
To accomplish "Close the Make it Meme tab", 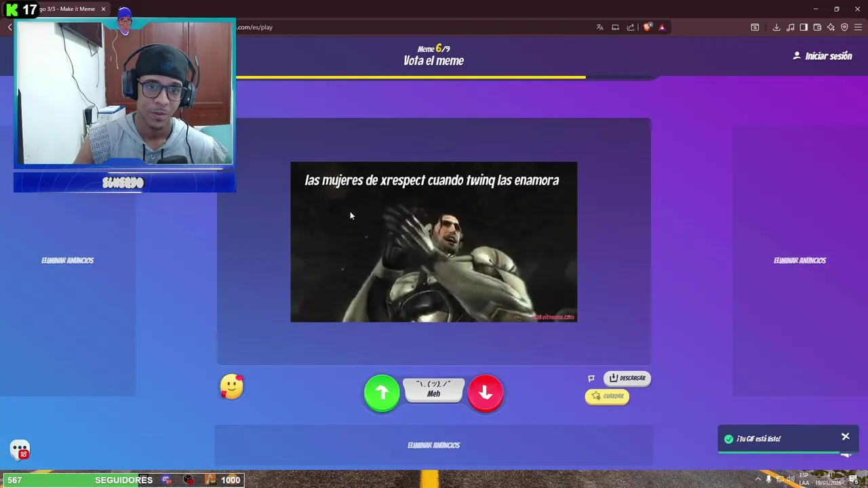I will [x=103, y=9].
